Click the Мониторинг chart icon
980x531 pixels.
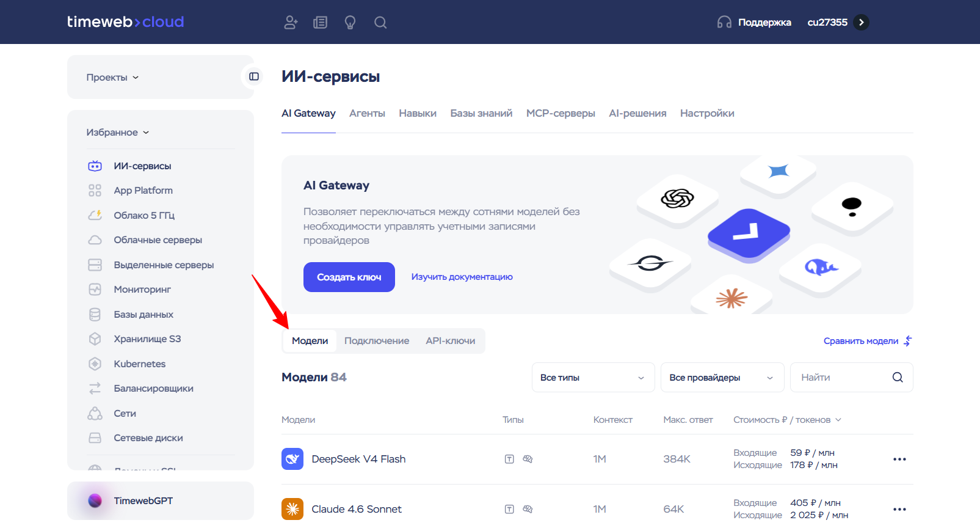(x=95, y=289)
